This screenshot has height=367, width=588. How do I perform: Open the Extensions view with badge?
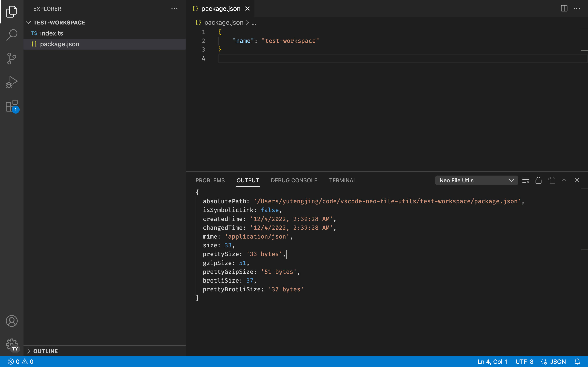click(x=12, y=106)
